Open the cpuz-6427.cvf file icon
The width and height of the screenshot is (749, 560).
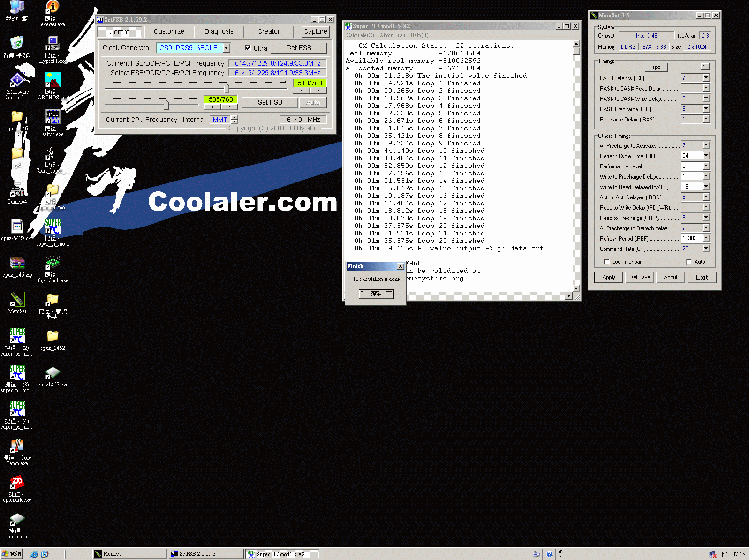pos(17,229)
